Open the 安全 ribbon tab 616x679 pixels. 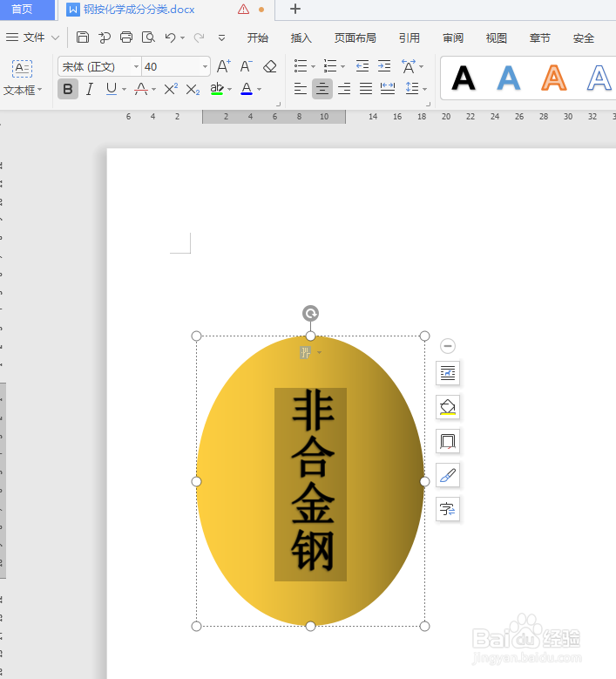click(x=584, y=38)
